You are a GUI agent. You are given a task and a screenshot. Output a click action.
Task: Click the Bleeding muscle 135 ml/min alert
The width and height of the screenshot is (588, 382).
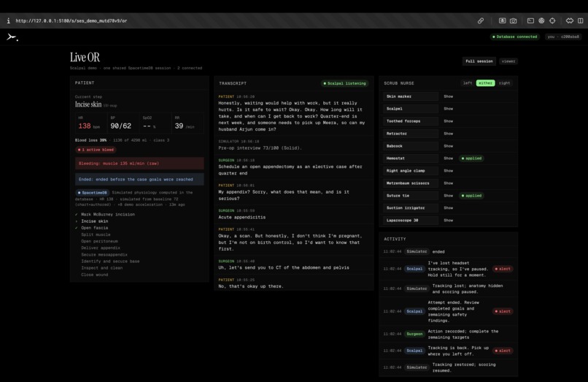coord(139,164)
